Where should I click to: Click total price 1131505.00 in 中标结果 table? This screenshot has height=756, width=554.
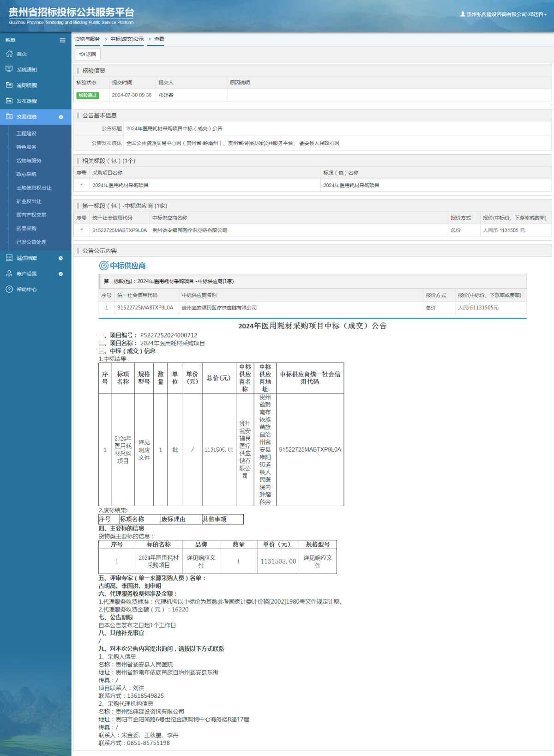(219, 450)
